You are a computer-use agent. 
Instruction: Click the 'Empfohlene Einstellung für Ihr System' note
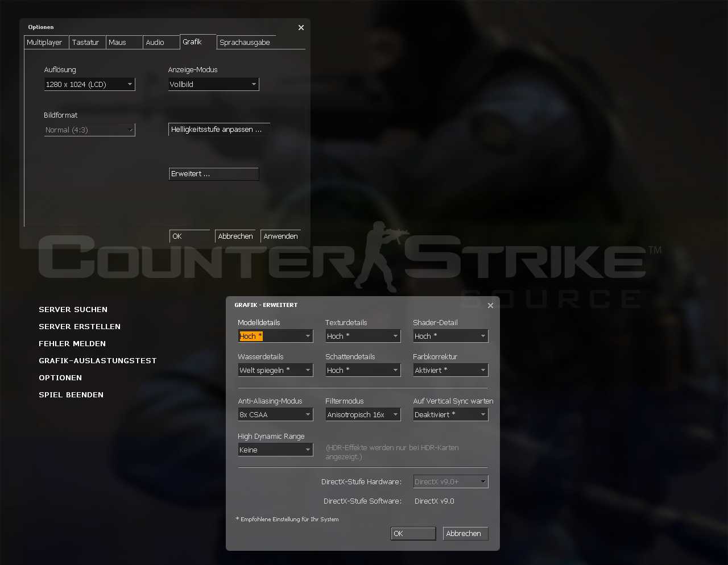[287, 519]
